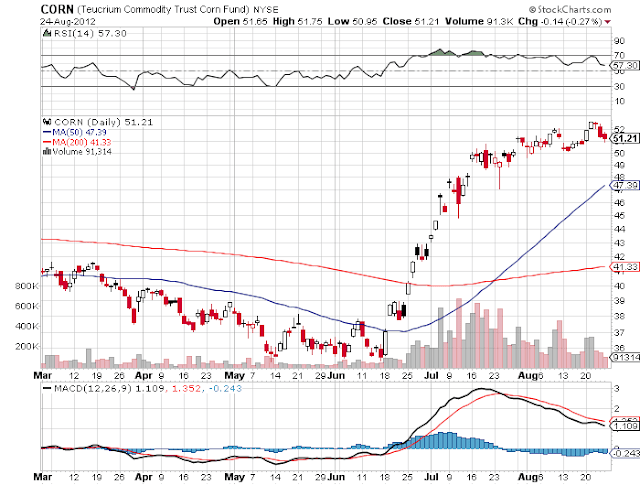Click the candlestick icon beside CORN (Daily)
The image size is (640, 485).
(47, 122)
